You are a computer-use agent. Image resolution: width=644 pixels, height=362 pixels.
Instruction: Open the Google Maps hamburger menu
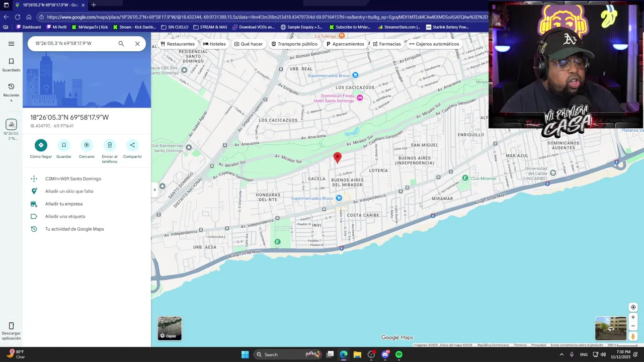pyautogui.click(x=11, y=44)
